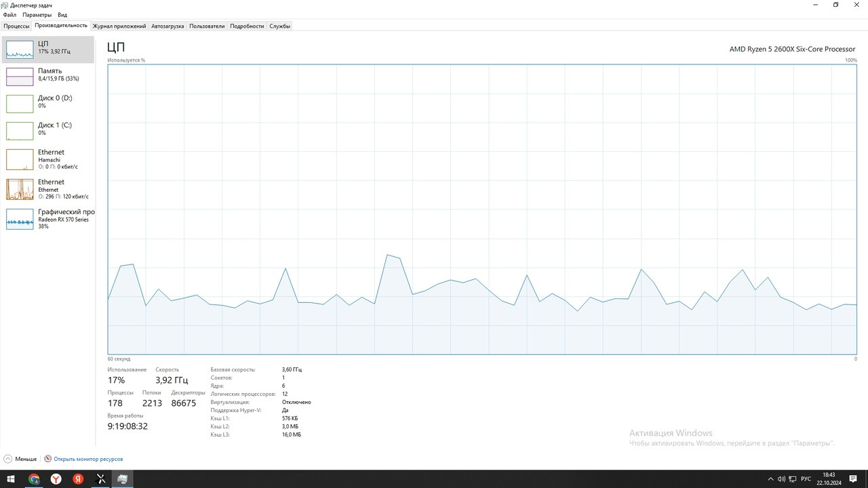This screenshot has width=868, height=488.
Task: Switch to the Пользователи tab
Action: pyautogui.click(x=207, y=26)
